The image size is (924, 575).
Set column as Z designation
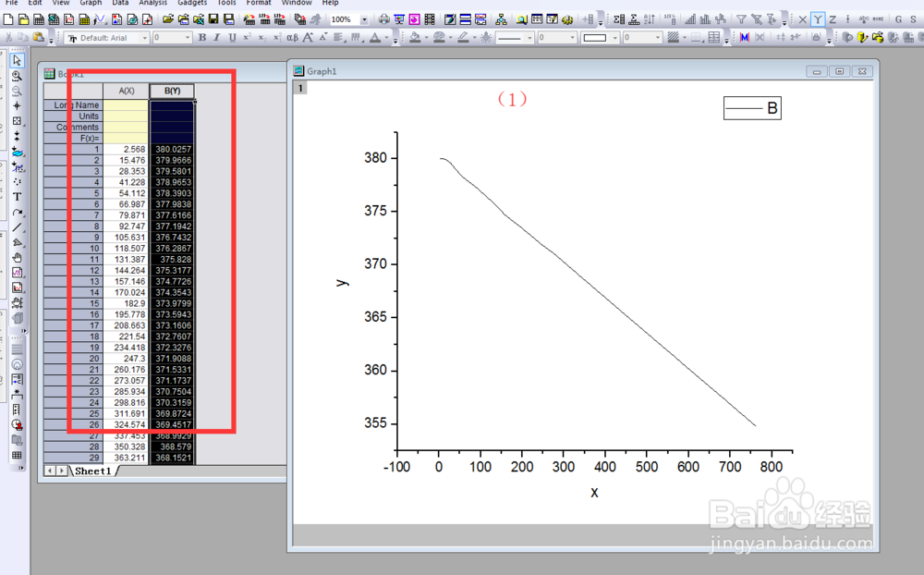(x=833, y=19)
